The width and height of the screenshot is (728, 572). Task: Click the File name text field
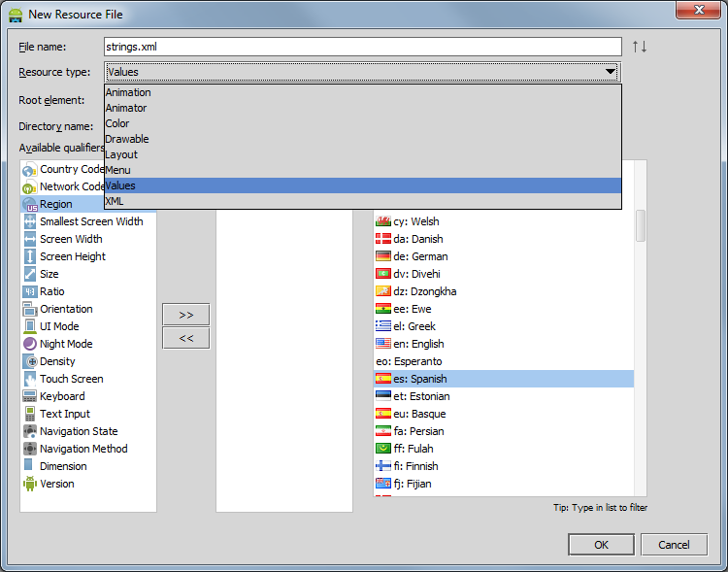[x=362, y=47]
